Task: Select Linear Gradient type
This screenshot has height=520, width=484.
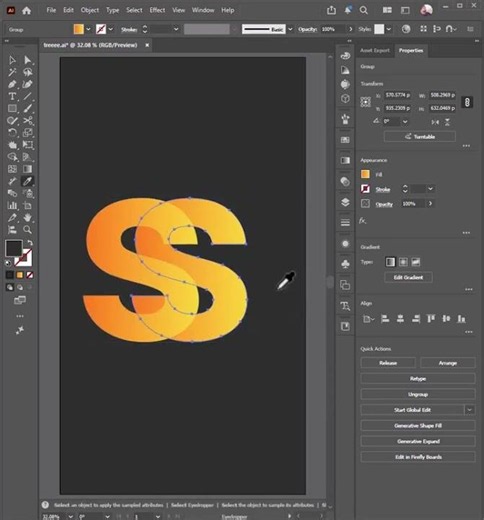Action: coord(390,262)
